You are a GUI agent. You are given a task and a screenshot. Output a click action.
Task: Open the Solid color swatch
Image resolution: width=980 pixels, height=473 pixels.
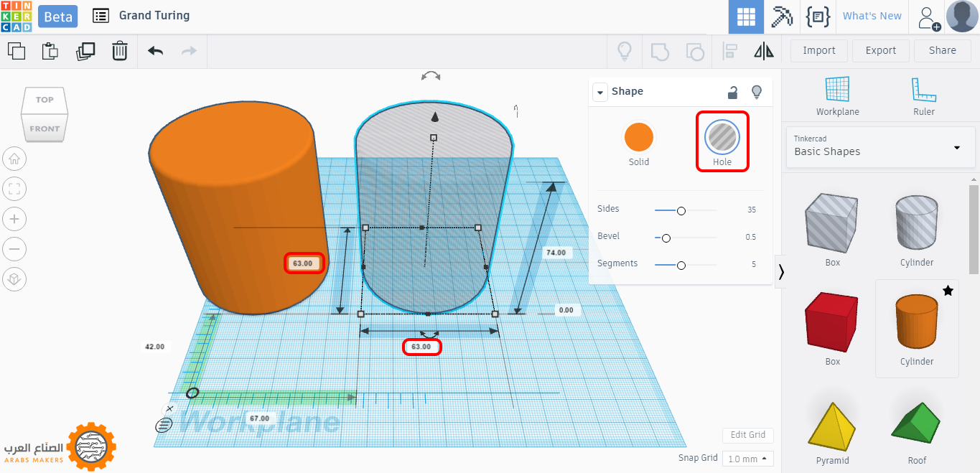[x=639, y=137]
